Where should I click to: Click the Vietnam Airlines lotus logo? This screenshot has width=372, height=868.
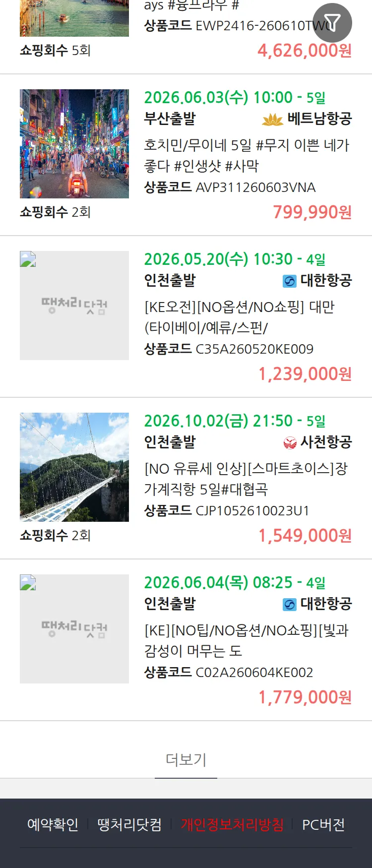[x=272, y=119]
